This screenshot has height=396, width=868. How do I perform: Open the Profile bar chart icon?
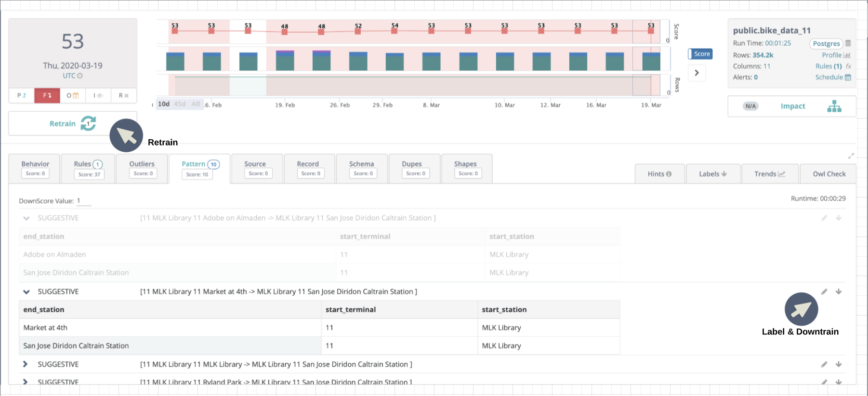(x=847, y=55)
